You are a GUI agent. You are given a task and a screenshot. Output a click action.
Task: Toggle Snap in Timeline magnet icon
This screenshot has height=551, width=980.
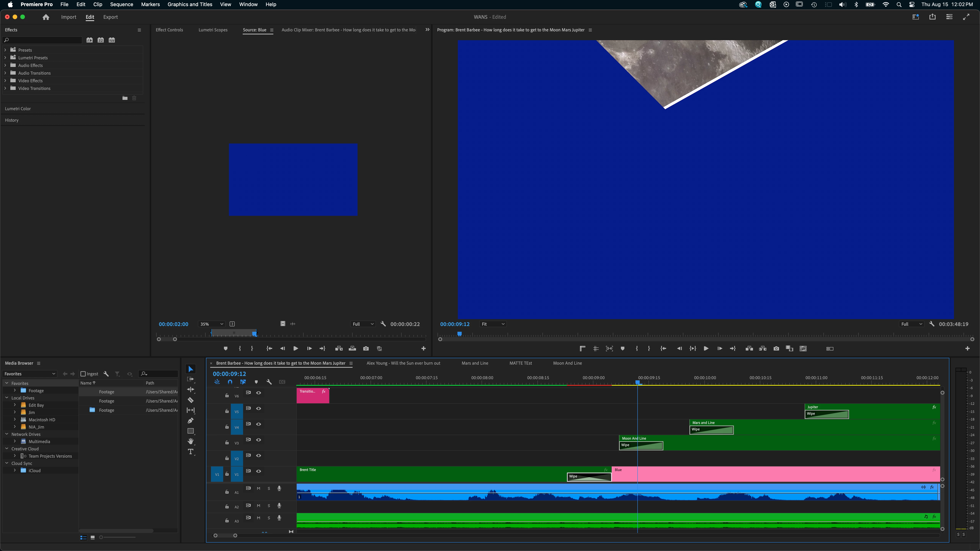tap(230, 382)
